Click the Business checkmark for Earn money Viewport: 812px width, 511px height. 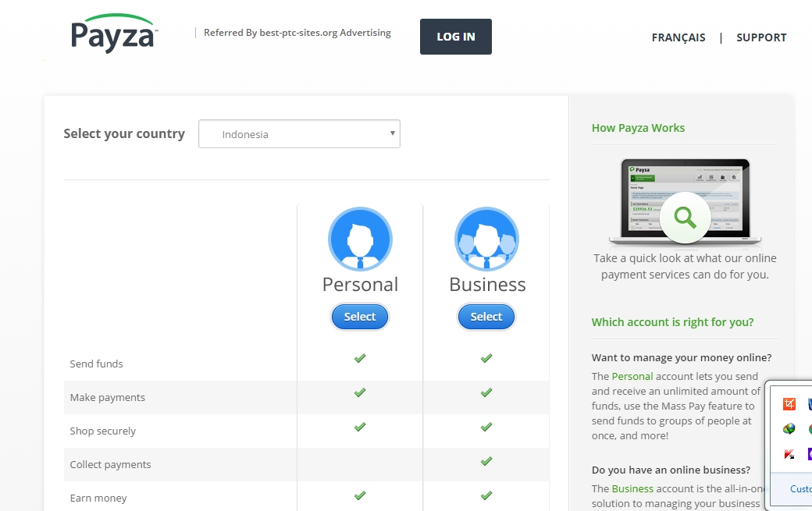pos(486,495)
